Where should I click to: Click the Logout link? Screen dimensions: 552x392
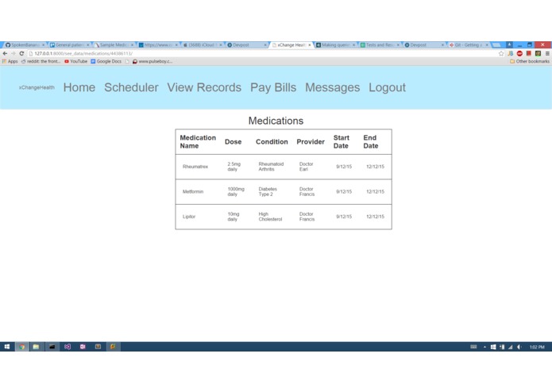coord(388,87)
